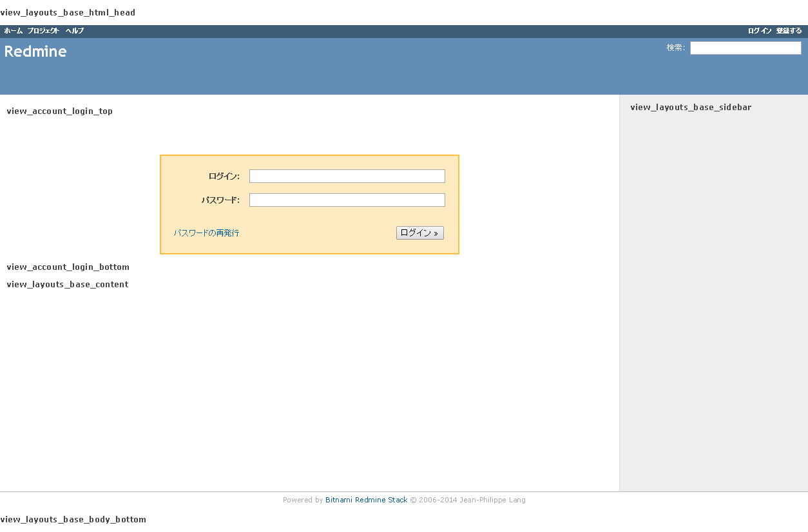Screen dimensions: 808x532
Task: Click the view_account_login_top hook label
Action: (x=59, y=111)
